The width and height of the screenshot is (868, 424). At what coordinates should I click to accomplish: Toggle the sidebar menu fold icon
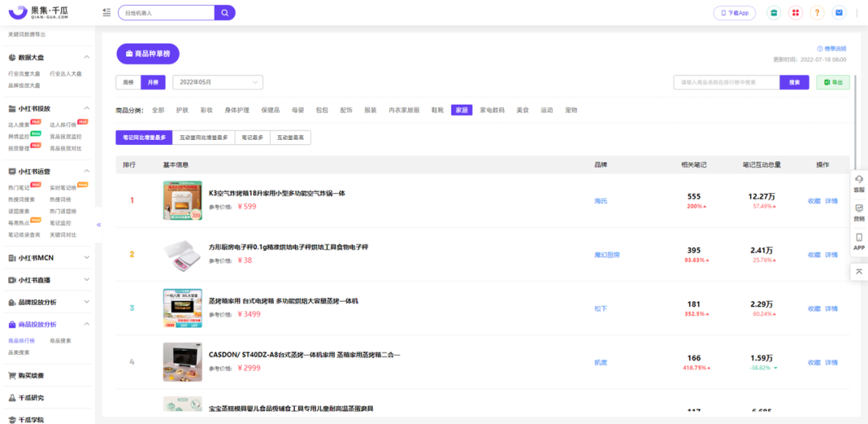tap(107, 13)
